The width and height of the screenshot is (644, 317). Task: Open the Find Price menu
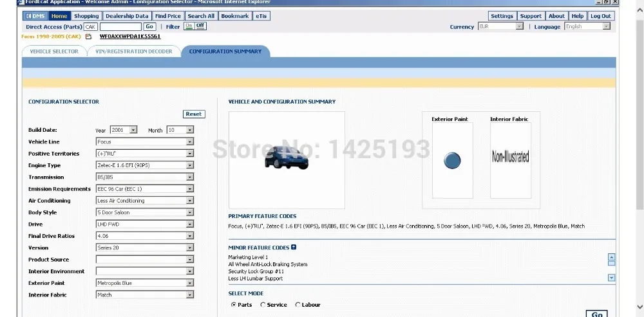(168, 16)
